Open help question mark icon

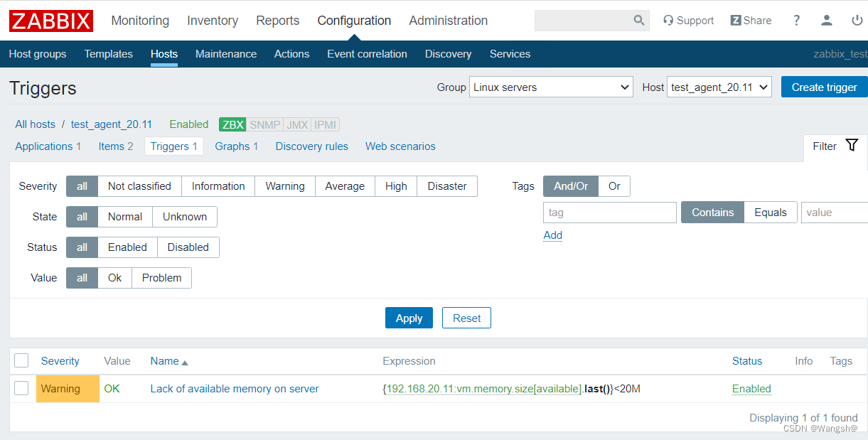pyautogui.click(x=797, y=21)
